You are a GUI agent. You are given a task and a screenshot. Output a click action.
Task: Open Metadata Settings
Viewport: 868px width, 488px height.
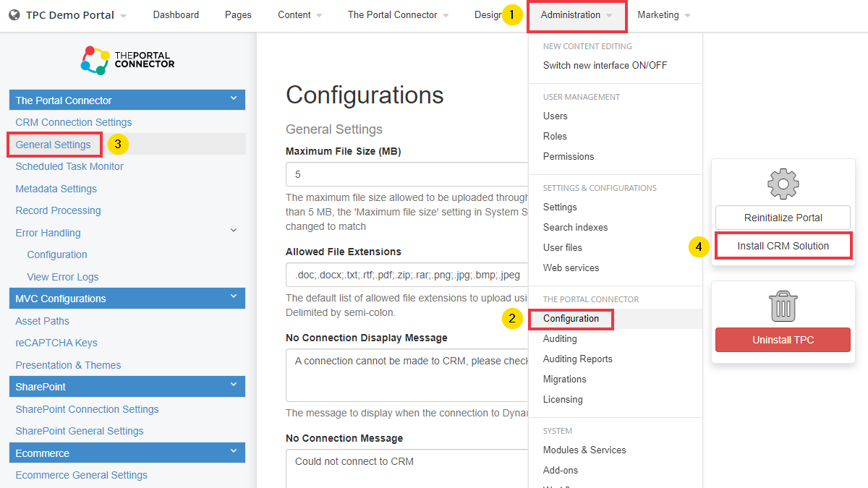click(56, 189)
